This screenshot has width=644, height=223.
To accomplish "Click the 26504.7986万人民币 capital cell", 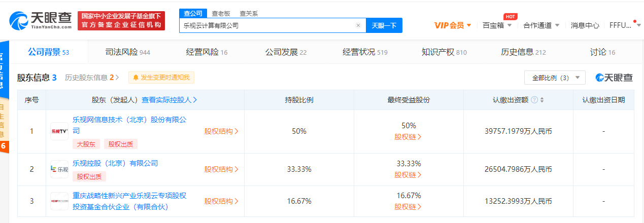I will click(x=518, y=169).
